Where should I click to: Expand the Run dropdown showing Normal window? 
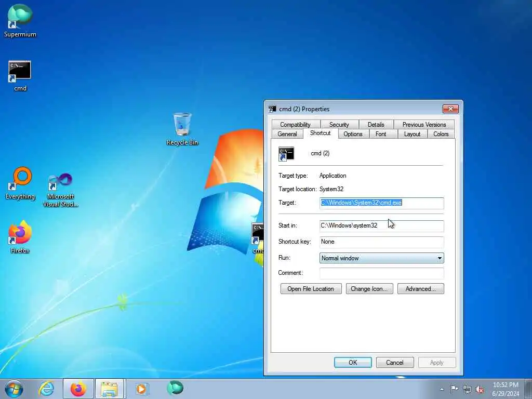click(x=382, y=258)
